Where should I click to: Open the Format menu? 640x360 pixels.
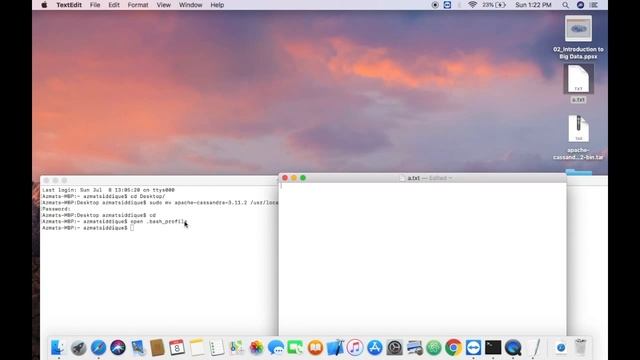pyautogui.click(x=138, y=5)
